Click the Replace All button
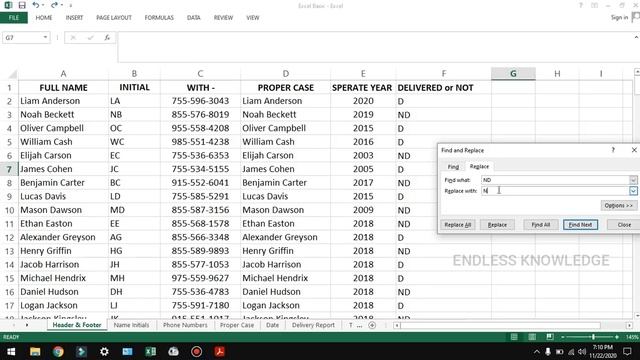This screenshot has height=360, width=640. [458, 225]
